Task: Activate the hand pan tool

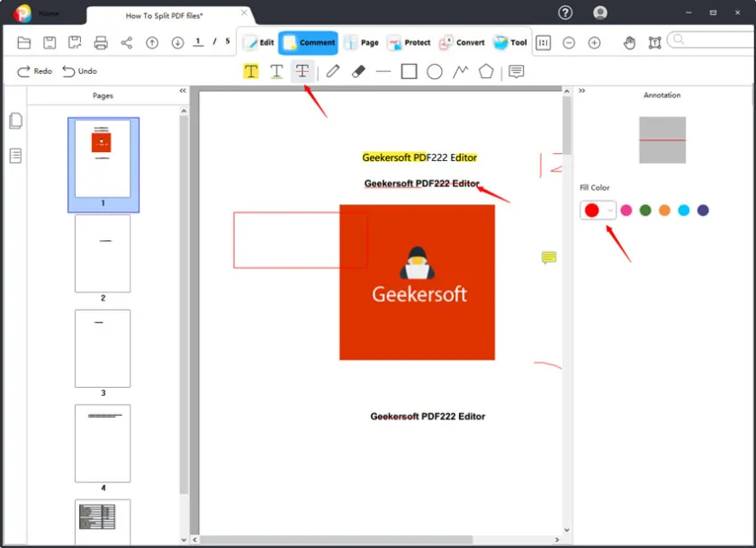Action: pos(629,42)
